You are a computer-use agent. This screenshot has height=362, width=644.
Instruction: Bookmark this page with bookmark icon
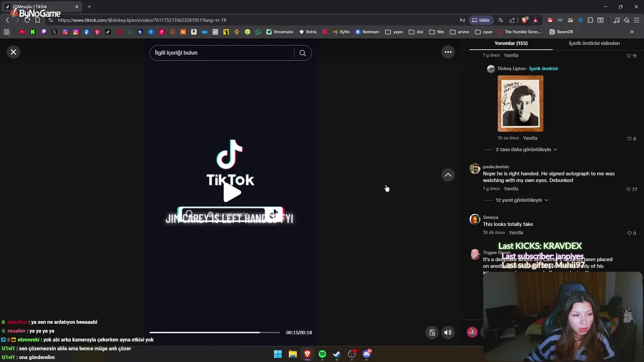pyautogui.click(x=37, y=20)
